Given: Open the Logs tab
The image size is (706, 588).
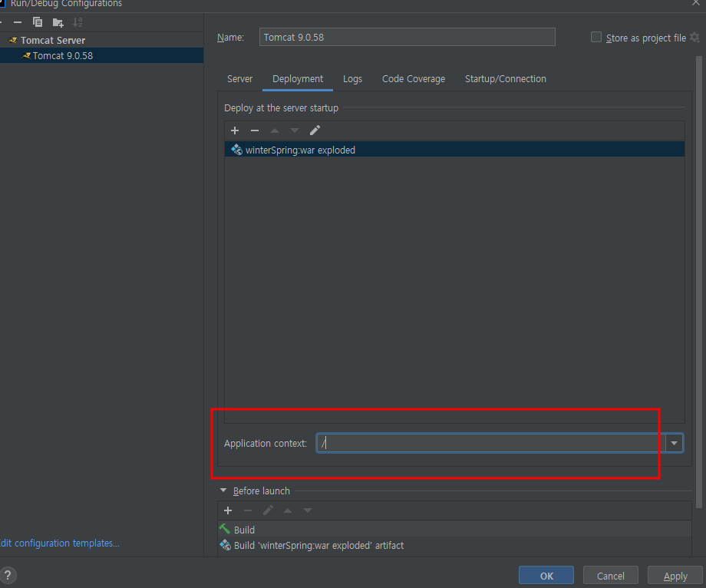Looking at the screenshot, I should pos(352,79).
